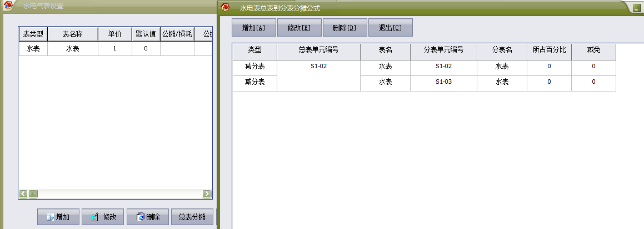Click the app icon in 分摊公式 title bar
644x229 pixels.
pos(224,7)
